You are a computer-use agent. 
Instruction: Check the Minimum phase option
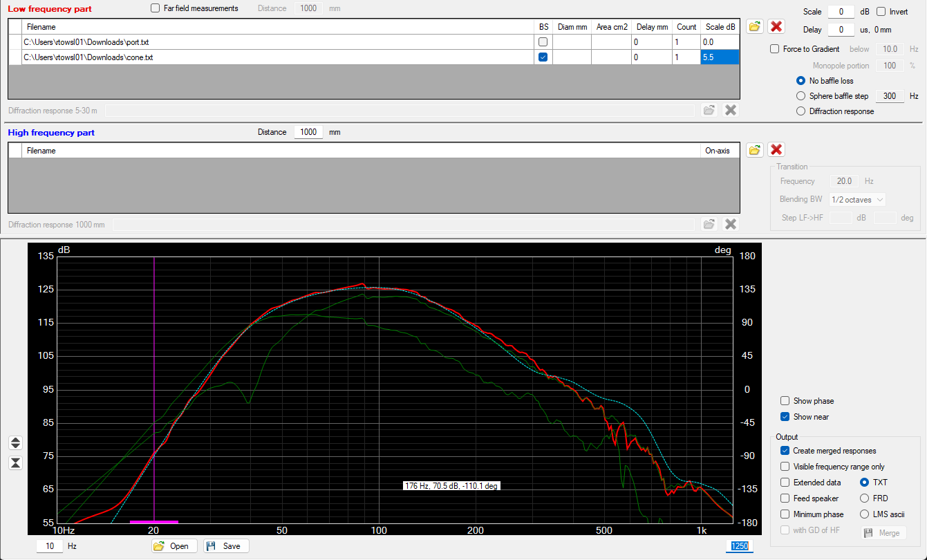pos(785,514)
